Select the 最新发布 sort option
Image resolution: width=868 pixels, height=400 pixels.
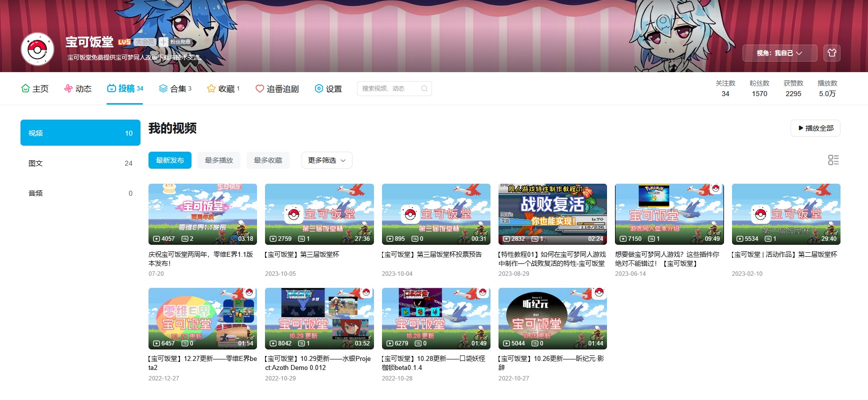coord(170,160)
